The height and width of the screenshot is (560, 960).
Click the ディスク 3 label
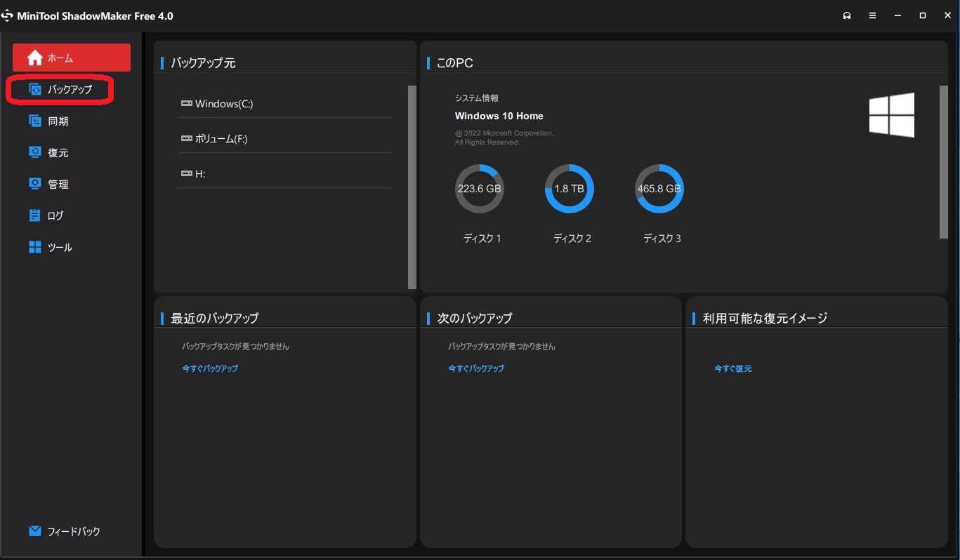[662, 239]
